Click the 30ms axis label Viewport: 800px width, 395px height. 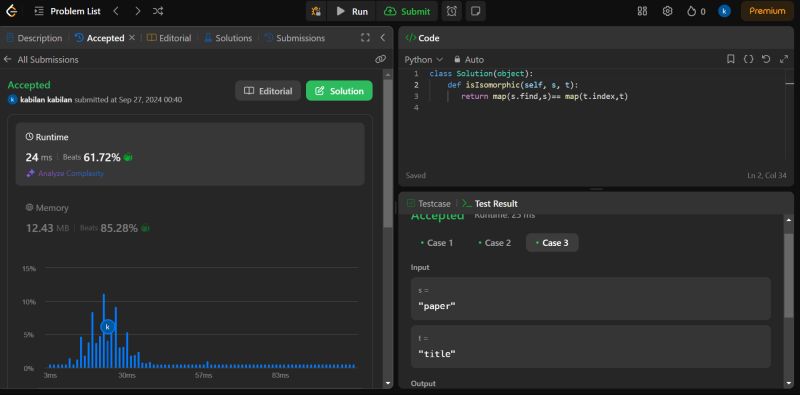127,376
